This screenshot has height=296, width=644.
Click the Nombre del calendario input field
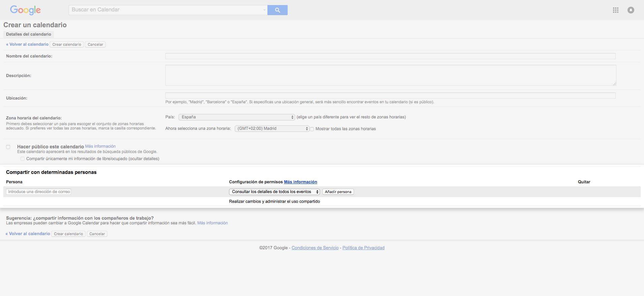[x=390, y=56]
